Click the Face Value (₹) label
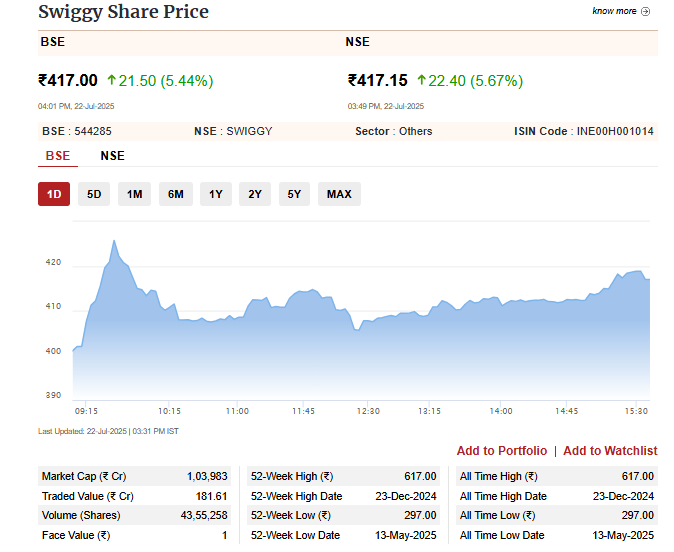This screenshot has height=552, width=674. (76, 535)
